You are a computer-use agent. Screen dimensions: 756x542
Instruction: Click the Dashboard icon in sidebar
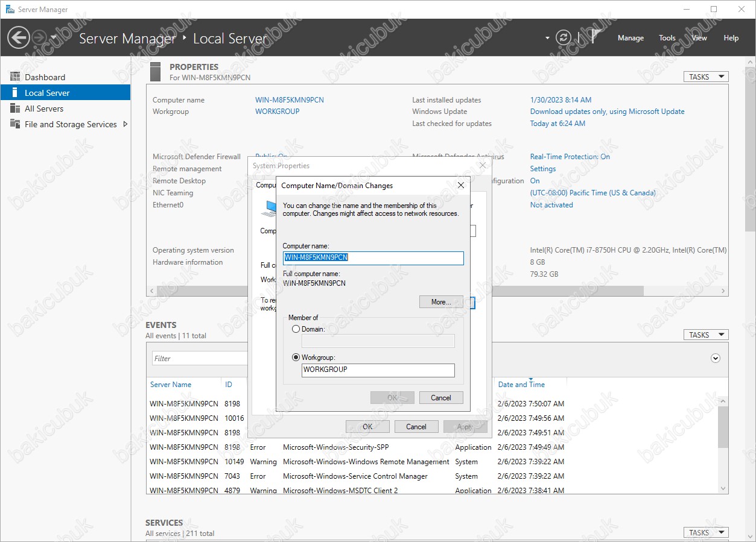click(15, 77)
